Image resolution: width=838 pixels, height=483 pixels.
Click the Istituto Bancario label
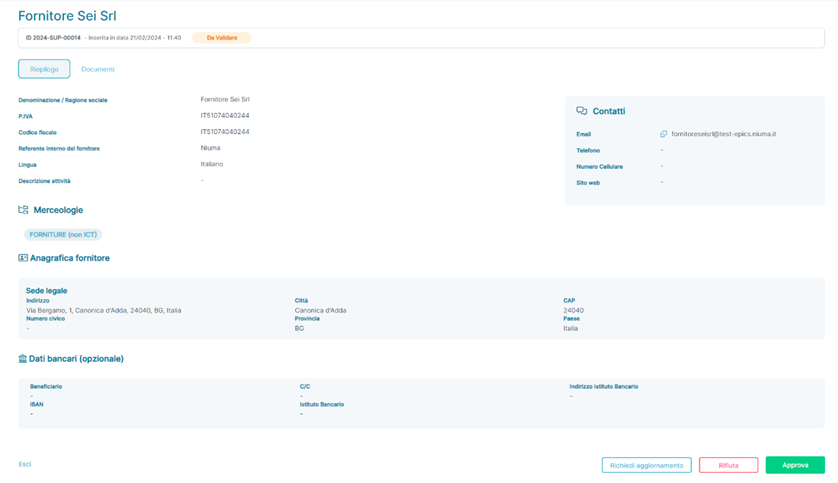tap(322, 404)
